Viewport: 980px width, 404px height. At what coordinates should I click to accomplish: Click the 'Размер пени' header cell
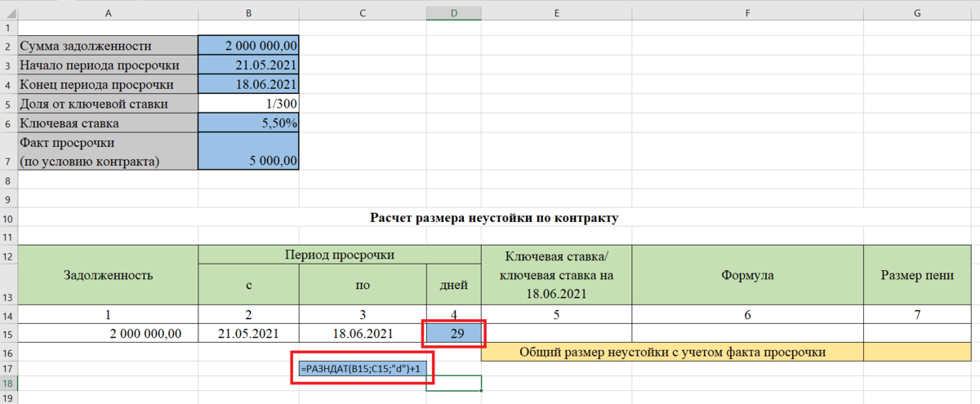[919, 275]
